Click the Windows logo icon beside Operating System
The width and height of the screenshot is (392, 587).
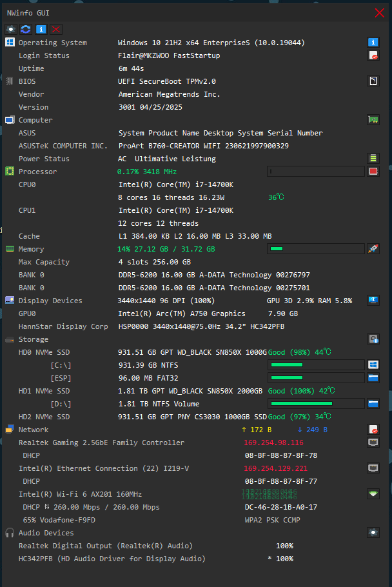click(x=10, y=43)
